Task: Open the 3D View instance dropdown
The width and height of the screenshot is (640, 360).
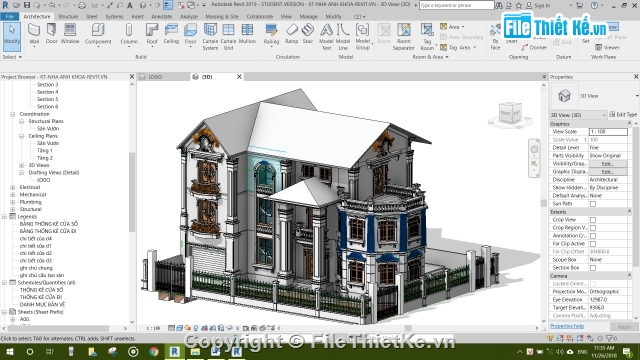Action: pos(578,115)
